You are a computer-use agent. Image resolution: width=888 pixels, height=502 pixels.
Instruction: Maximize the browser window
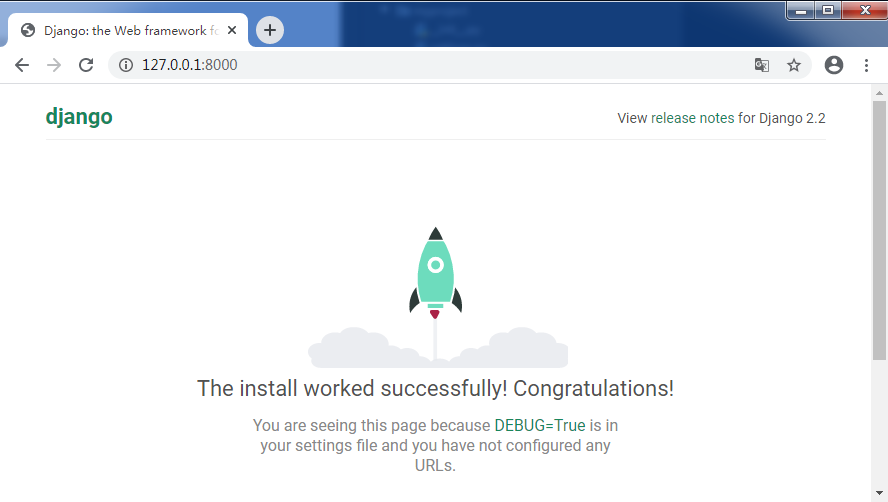pos(828,11)
